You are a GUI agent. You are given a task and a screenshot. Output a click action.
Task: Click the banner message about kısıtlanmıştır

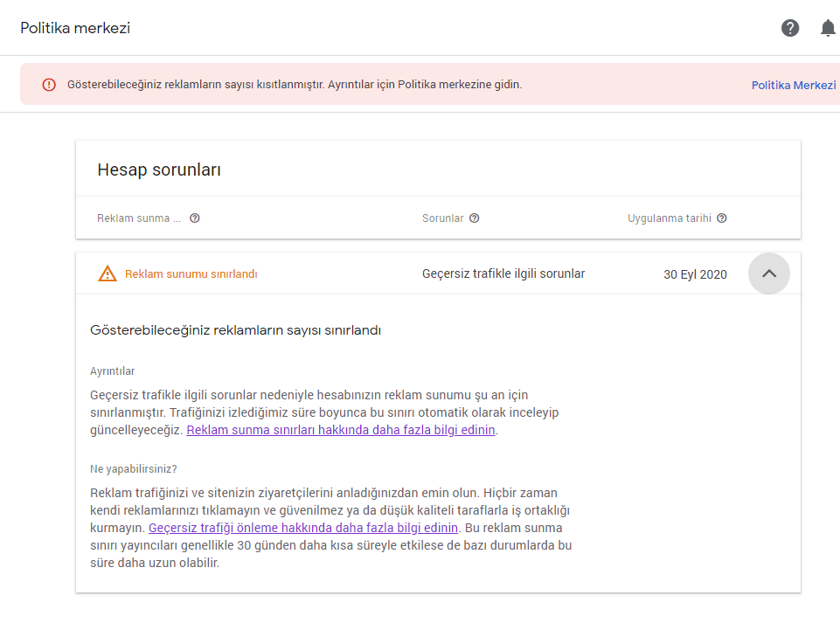coord(295,85)
